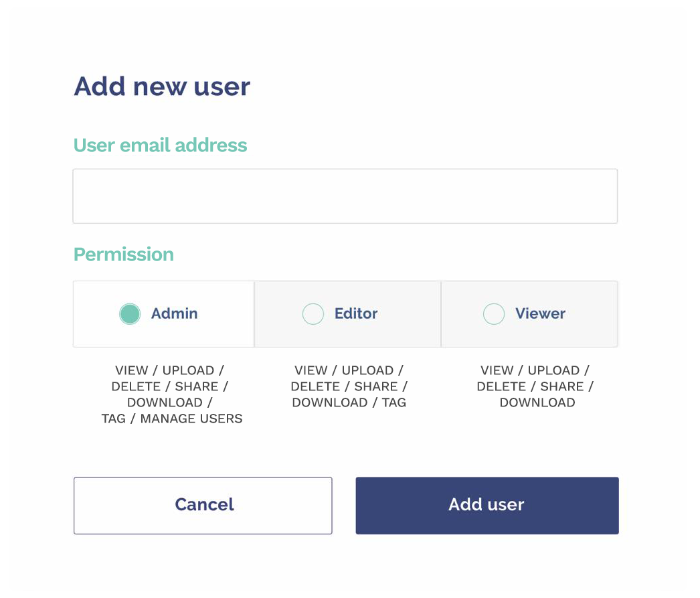Image resolution: width=700 pixels, height=598 pixels.
Task: Click the Viewer label text
Action: point(540,313)
